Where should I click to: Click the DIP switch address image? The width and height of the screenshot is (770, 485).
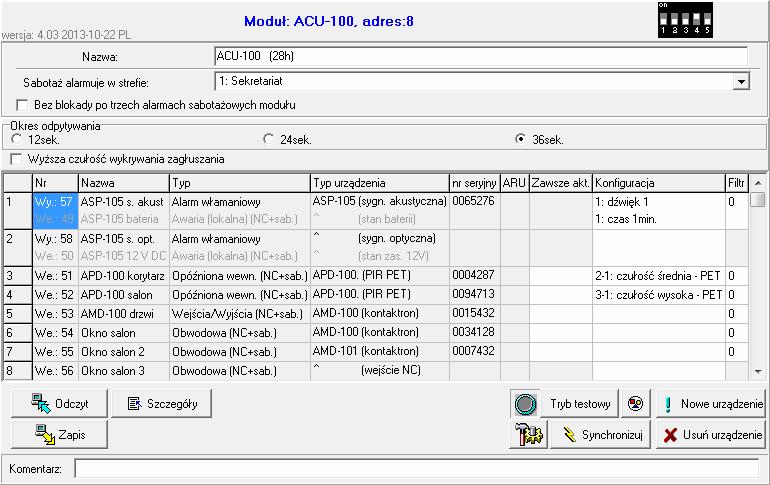coord(685,20)
